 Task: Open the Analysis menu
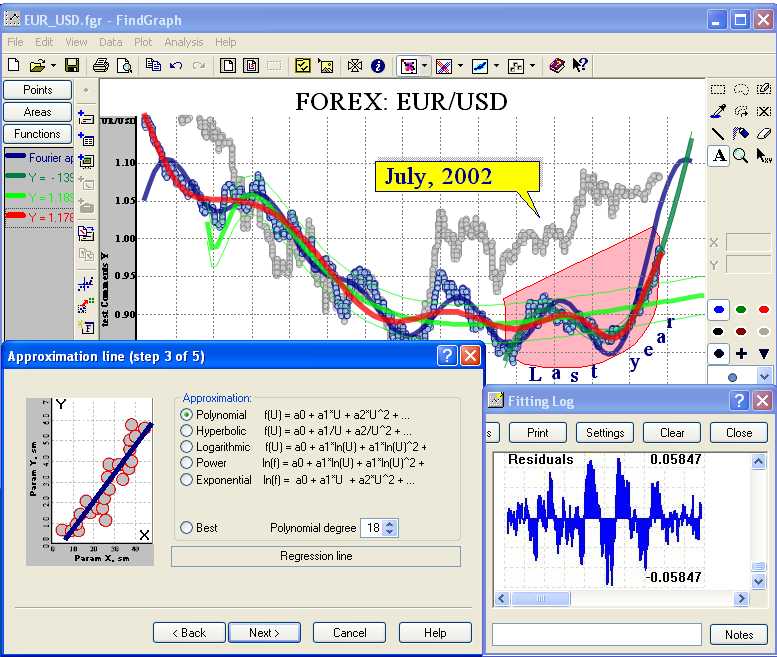pos(184,42)
